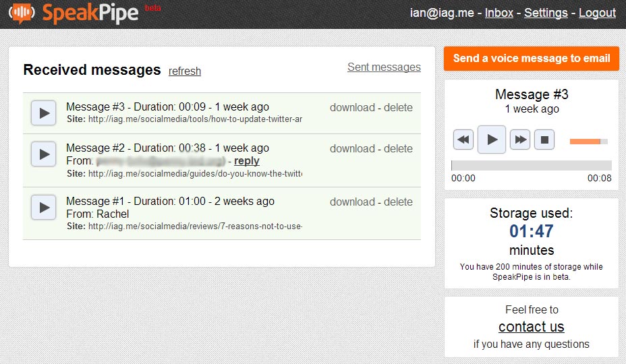
Task: Click Send a voice message to email
Action: tap(532, 58)
